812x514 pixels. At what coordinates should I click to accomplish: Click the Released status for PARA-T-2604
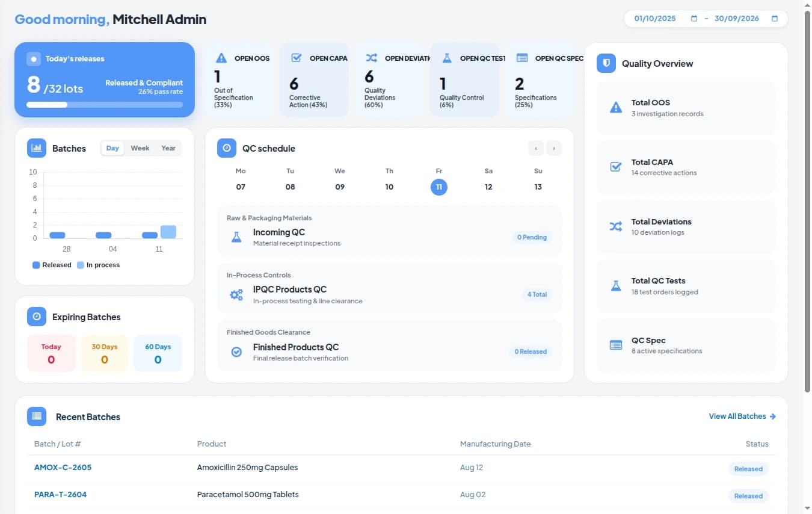(x=748, y=496)
